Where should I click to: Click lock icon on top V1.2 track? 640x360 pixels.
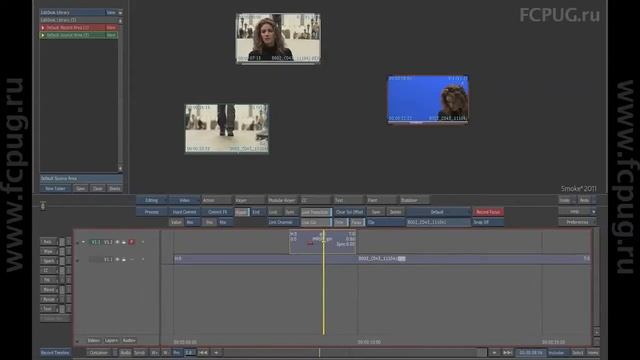[x=124, y=242]
